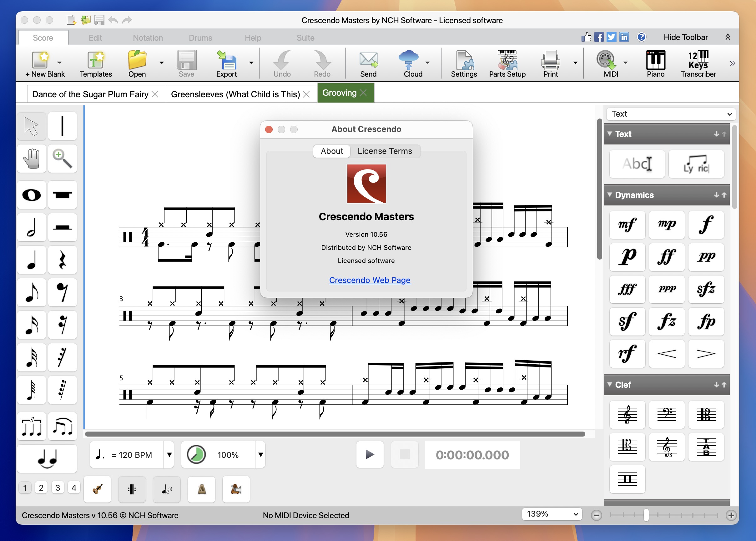This screenshot has height=541, width=756.
Task: Open the Notation ribbon tab
Action: coord(148,38)
